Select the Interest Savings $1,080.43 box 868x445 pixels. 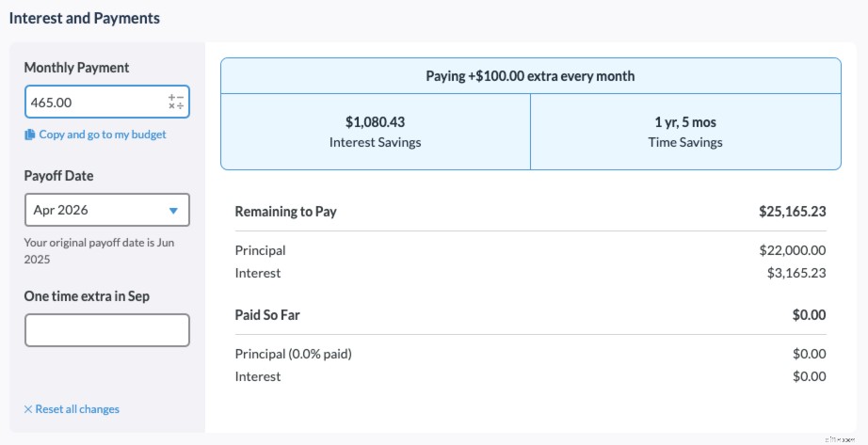[x=375, y=132]
